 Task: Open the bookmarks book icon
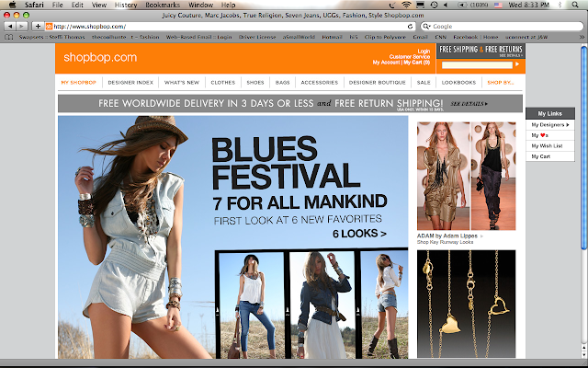point(9,37)
